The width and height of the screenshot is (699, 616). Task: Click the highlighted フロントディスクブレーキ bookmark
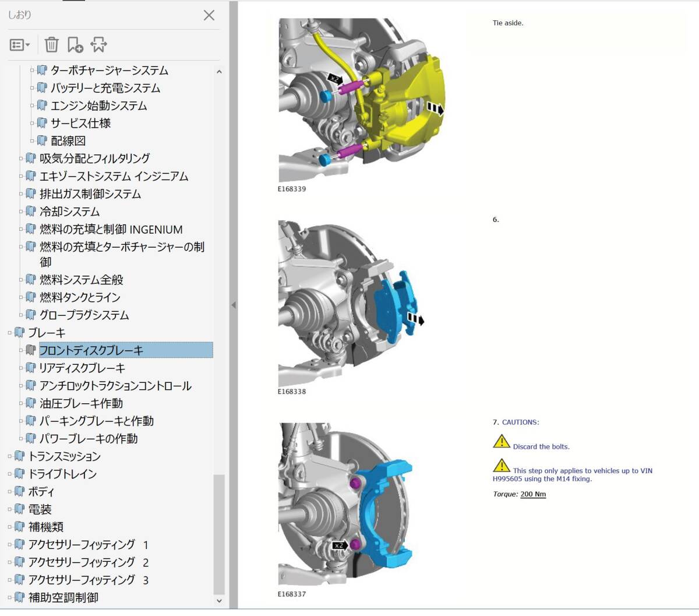(126, 350)
